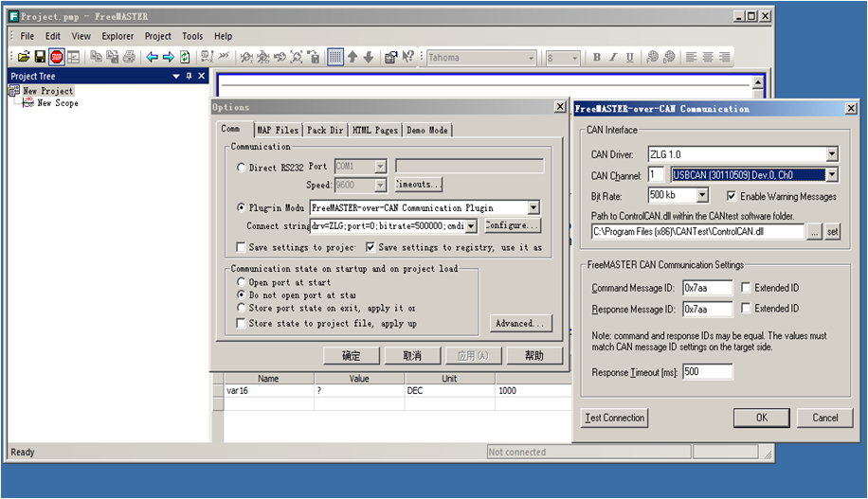Click the Move Down arrow icon
868x499 pixels.
pos(369,57)
